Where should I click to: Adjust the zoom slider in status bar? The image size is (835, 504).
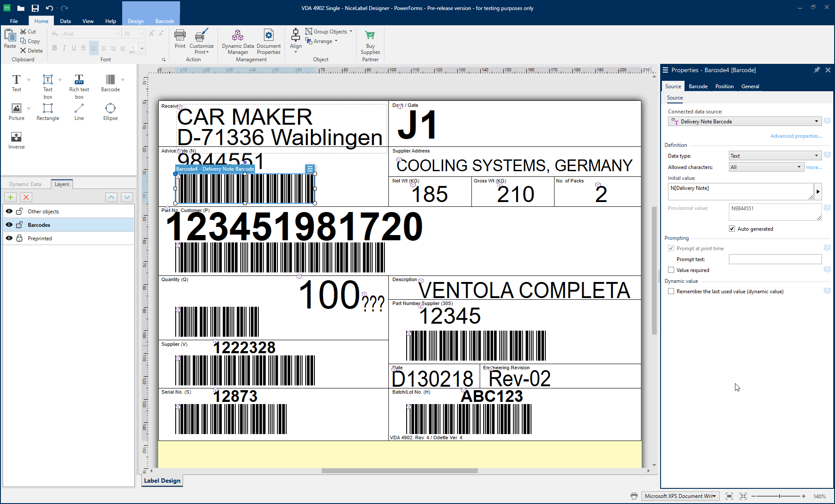point(779,496)
